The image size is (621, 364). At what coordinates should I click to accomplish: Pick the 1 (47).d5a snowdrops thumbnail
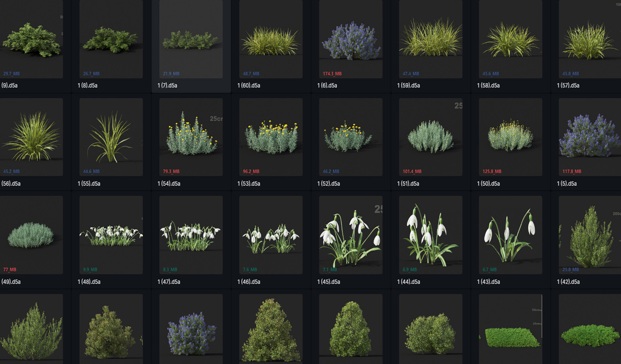click(x=191, y=235)
